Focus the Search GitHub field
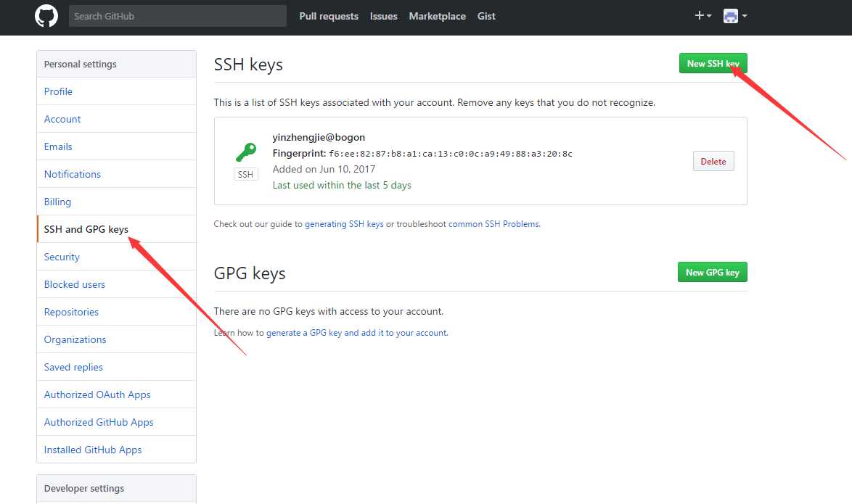852x504 pixels. [178, 16]
